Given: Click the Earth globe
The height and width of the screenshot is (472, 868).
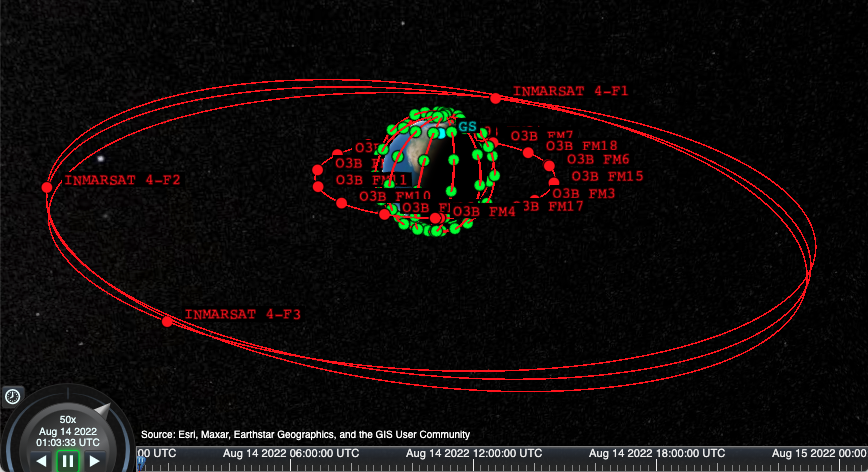Looking at the screenshot, I should [437, 174].
